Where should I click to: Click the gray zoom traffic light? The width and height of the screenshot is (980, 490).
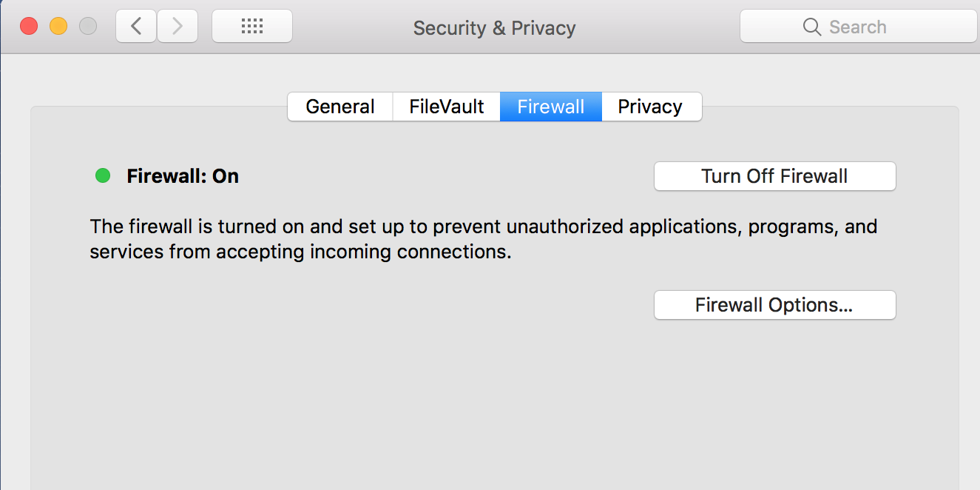(87, 24)
